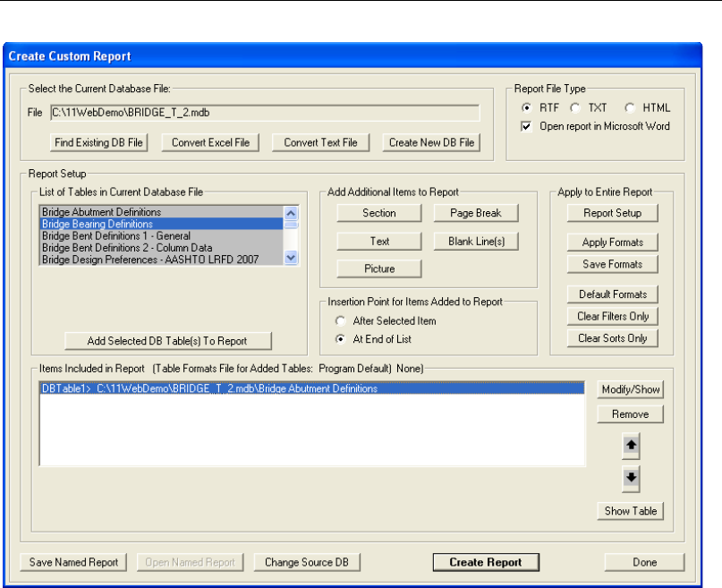Viewport: 722px width, 588px height.
Task: Click the Save Named Report button
Action: pos(73,562)
